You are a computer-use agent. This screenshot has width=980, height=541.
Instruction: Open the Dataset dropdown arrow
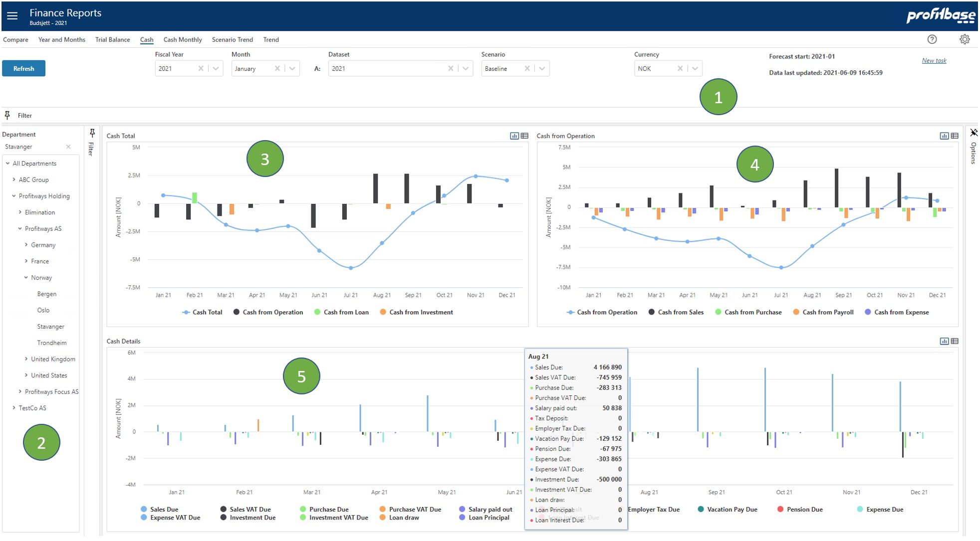[x=466, y=68]
